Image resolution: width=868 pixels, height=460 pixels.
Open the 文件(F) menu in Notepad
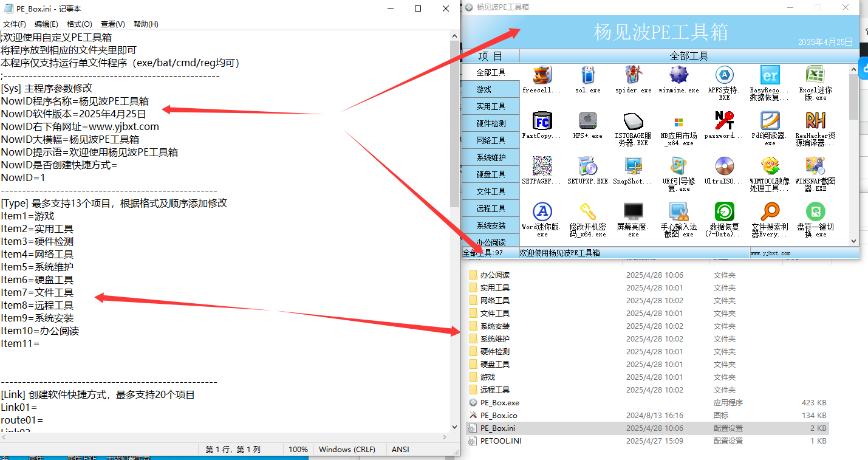(x=15, y=24)
